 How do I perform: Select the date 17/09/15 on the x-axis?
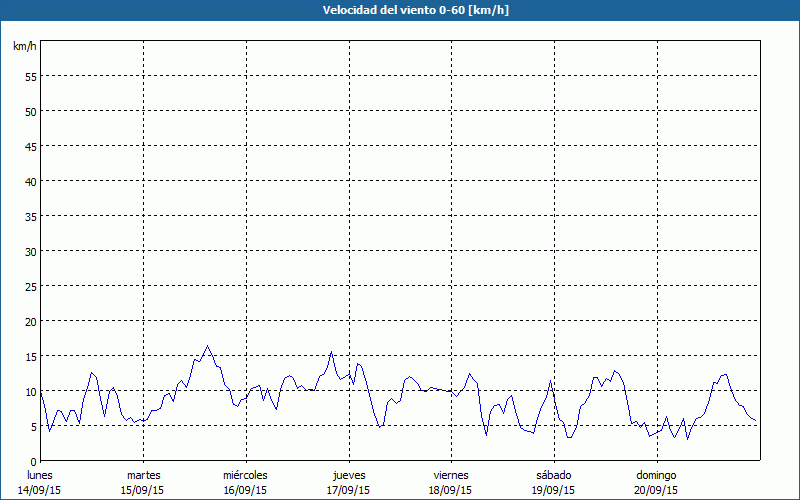pyautogui.click(x=348, y=490)
